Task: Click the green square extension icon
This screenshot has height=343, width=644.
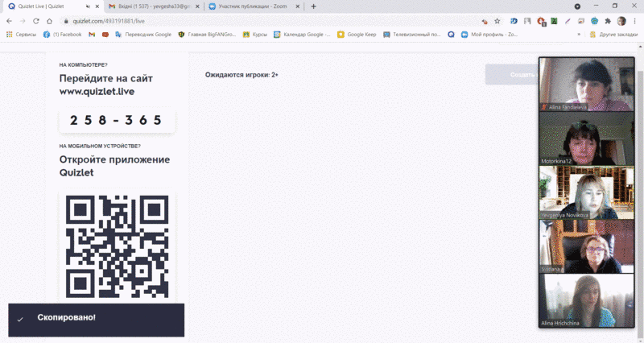Action: (554, 21)
